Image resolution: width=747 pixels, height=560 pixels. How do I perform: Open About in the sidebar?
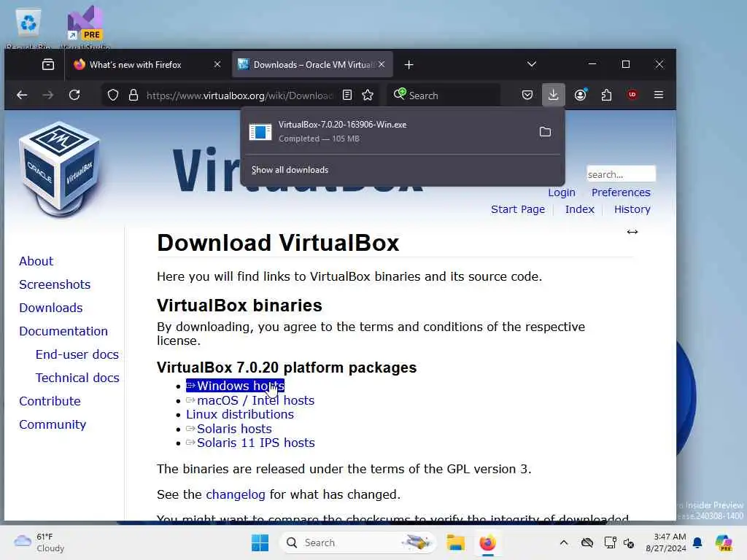click(36, 261)
